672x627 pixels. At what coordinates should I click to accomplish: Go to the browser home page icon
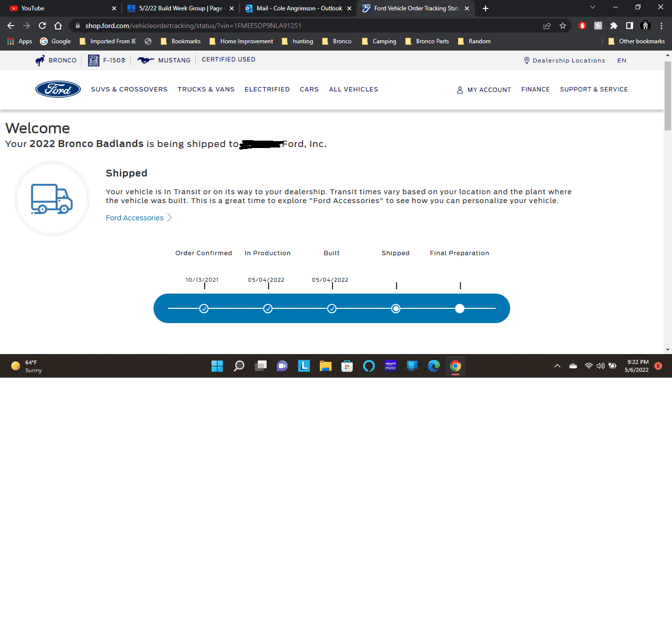tap(58, 26)
